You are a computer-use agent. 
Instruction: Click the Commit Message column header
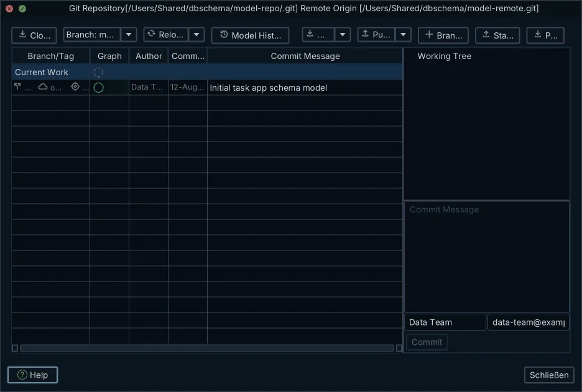click(305, 56)
